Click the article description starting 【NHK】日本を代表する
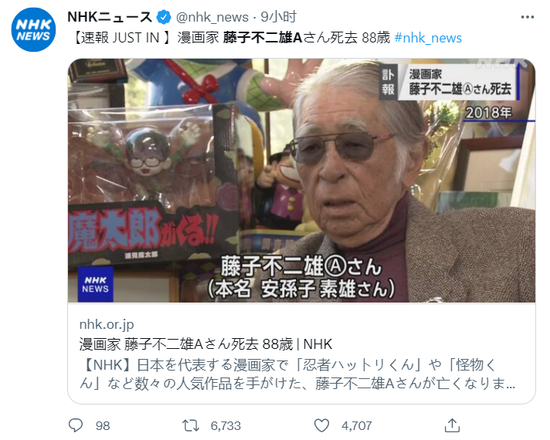 [297, 374]
